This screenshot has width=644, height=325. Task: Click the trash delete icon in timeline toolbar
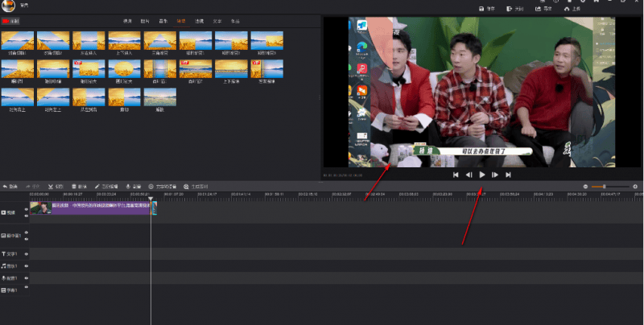[74, 186]
